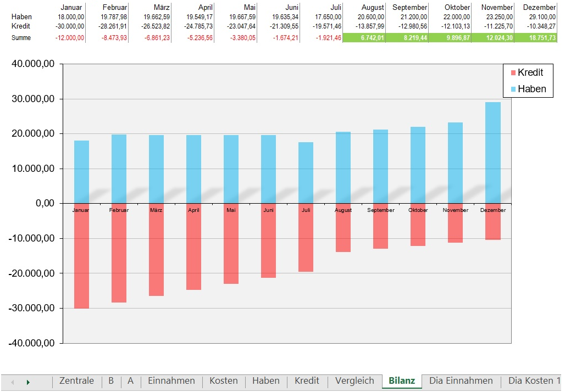Switch to the Kosten sheet tab
The image size is (565, 392).
coord(224,380)
